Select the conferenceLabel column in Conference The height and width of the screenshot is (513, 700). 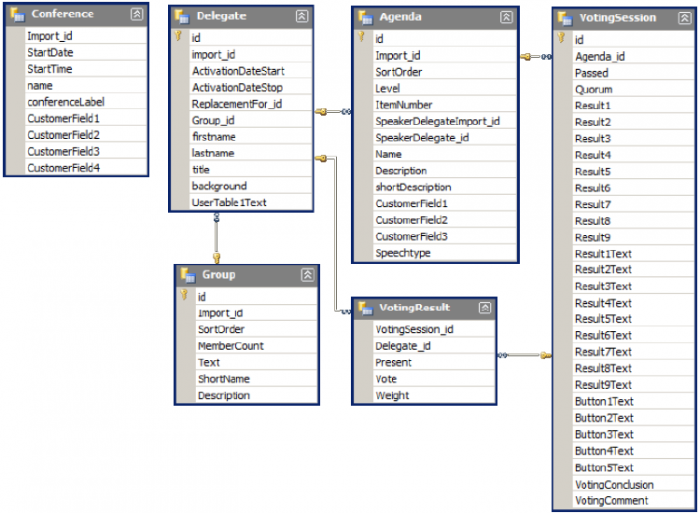(x=65, y=102)
